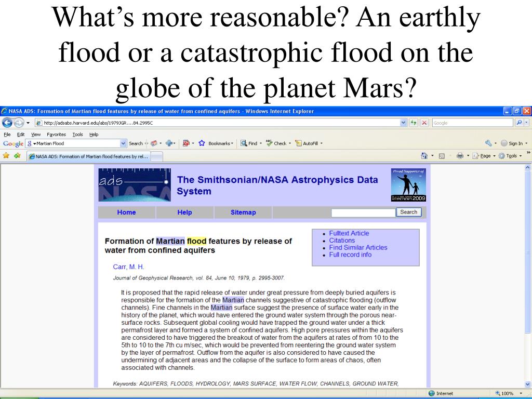Click the ADS page Search button
The width and height of the screenshot is (532, 399).
[x=409, y=212]
